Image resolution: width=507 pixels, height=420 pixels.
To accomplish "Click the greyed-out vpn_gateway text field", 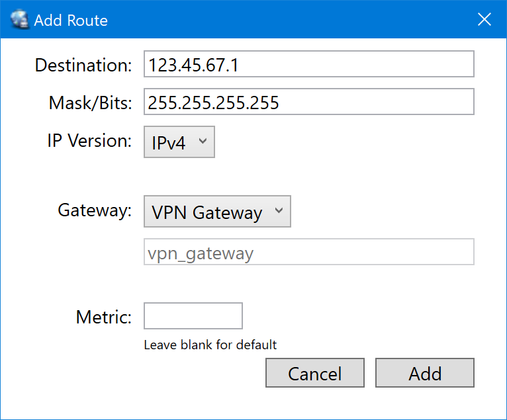I will click(308, 253).
